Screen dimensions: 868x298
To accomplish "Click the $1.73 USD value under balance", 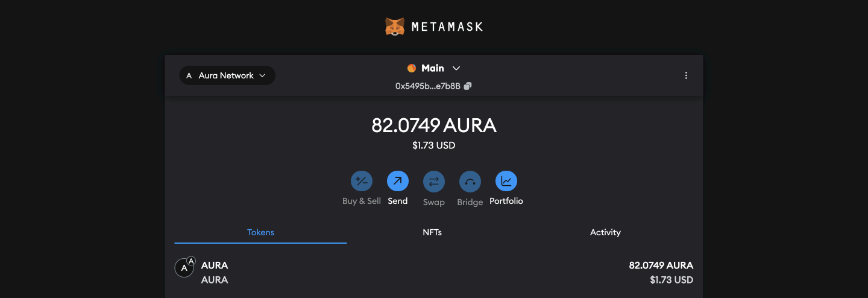I will pyautogui.click(x=434, y=145).
